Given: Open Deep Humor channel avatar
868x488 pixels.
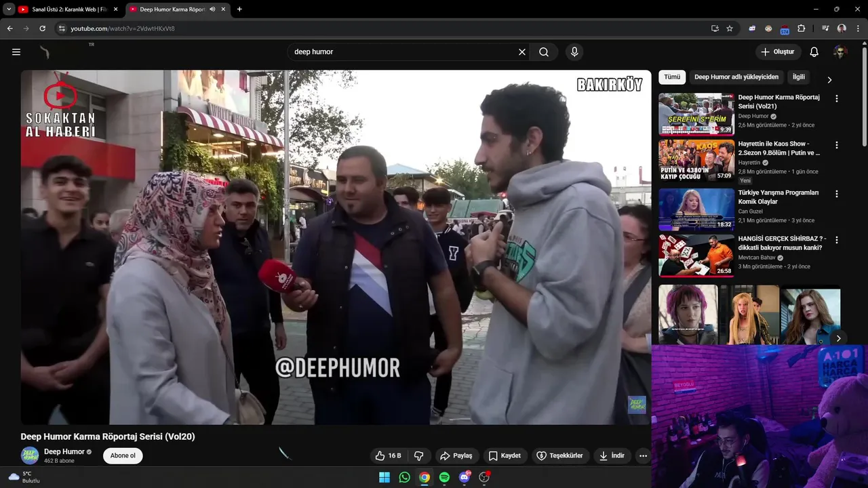Looking at the screenshot, I should tap(30, 455).
